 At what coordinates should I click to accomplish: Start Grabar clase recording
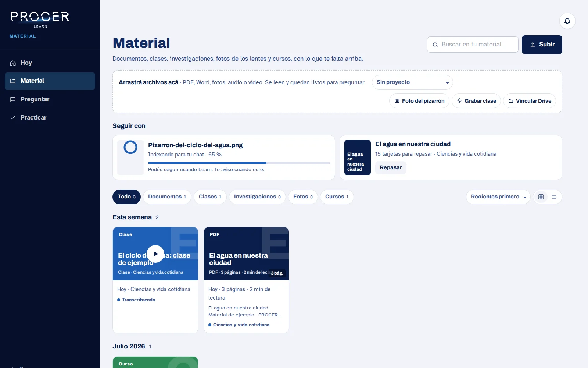click(x=476, y=101)
